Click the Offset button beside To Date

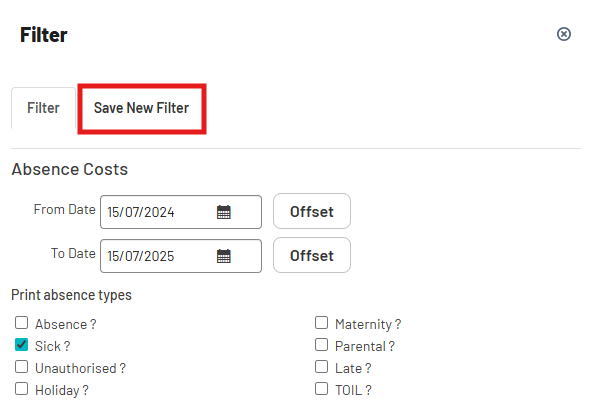tap(312, 255)
